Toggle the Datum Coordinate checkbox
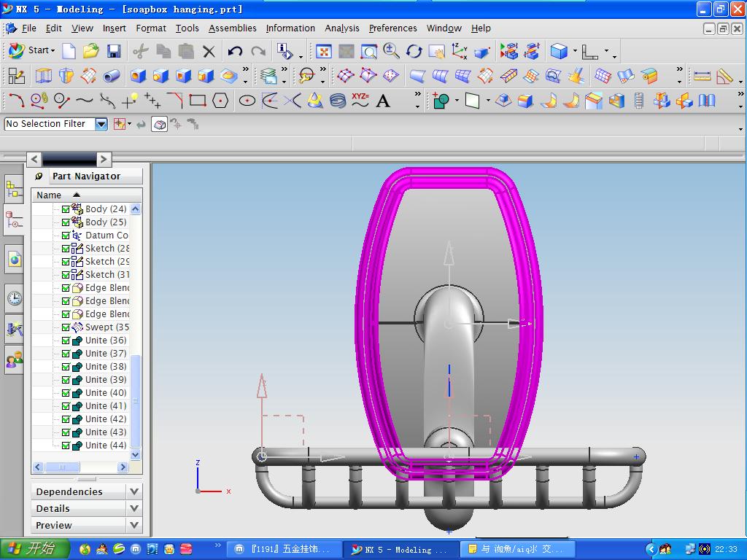The height and width of the screenshot is (560, 747). point(66,236)
